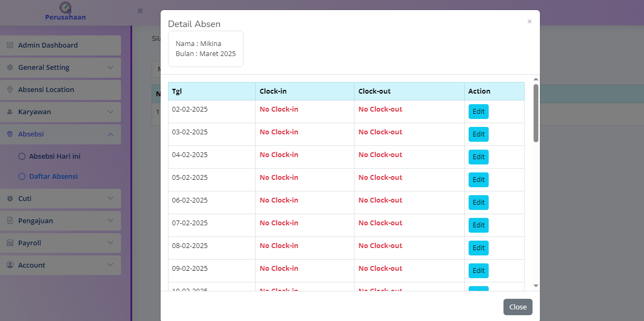Expand the Account menu chevron
Image resolution: width=644 pixels, height=321 pixels.
110,265
